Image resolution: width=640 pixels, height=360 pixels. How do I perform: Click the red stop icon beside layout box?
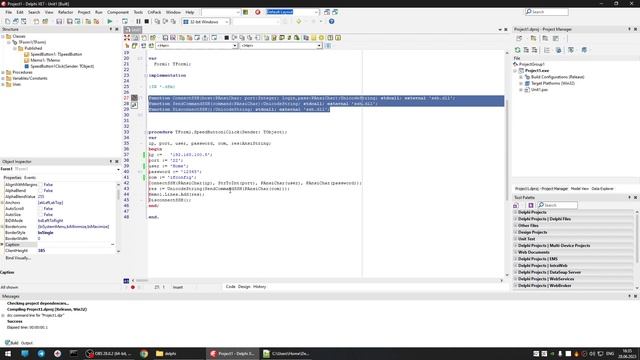click(258, 12)
